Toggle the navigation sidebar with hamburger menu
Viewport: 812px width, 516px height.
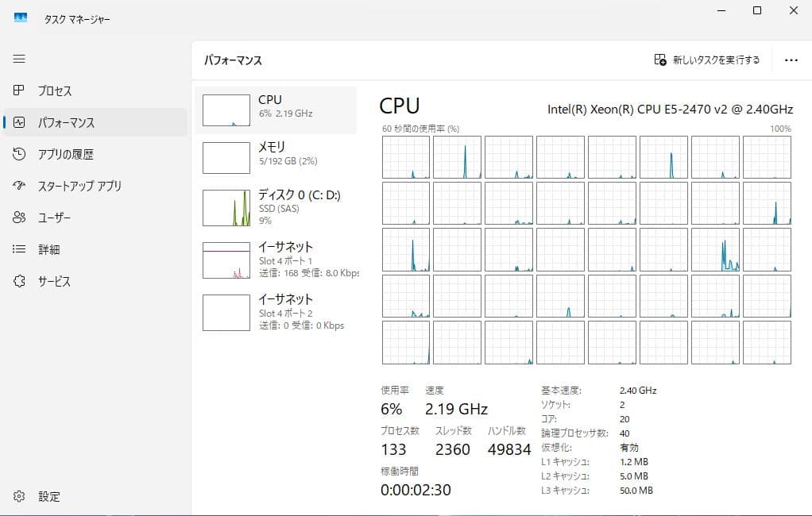tap(19, 58)
